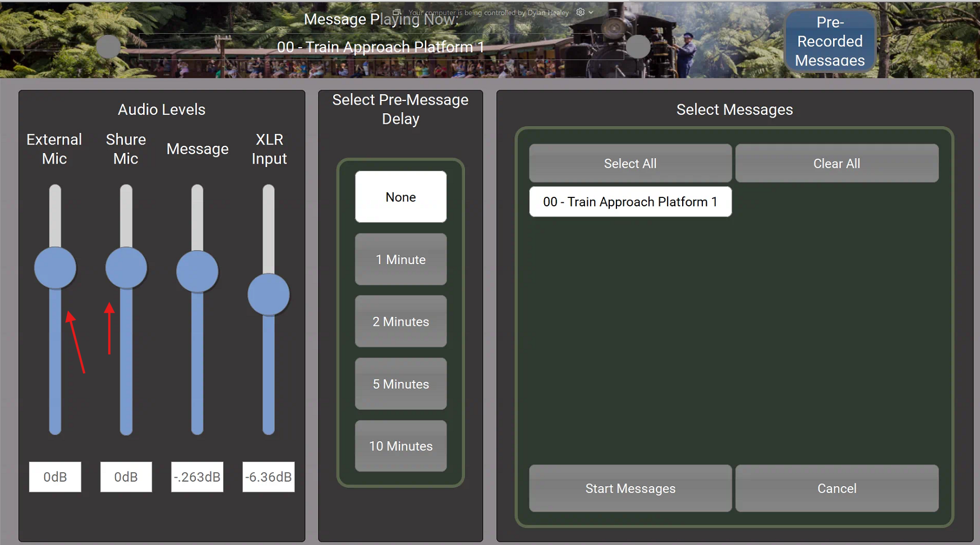Choose the 1 Minute delay option
Viewport: 980px width, 545px height.
pos(401,259)
